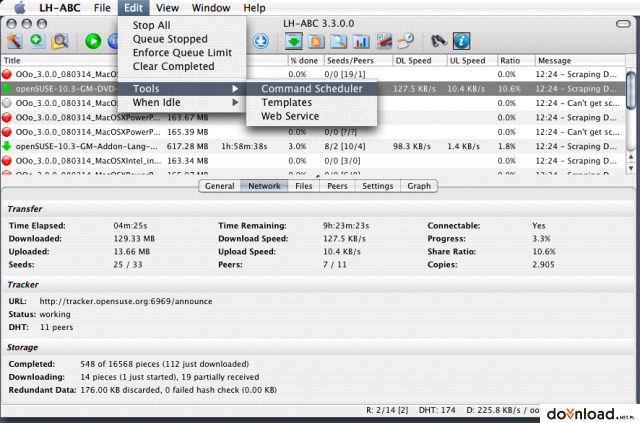640x423 pixels.
Task: Click the torrent list scrollbar thumb
Action: point(631,90)
